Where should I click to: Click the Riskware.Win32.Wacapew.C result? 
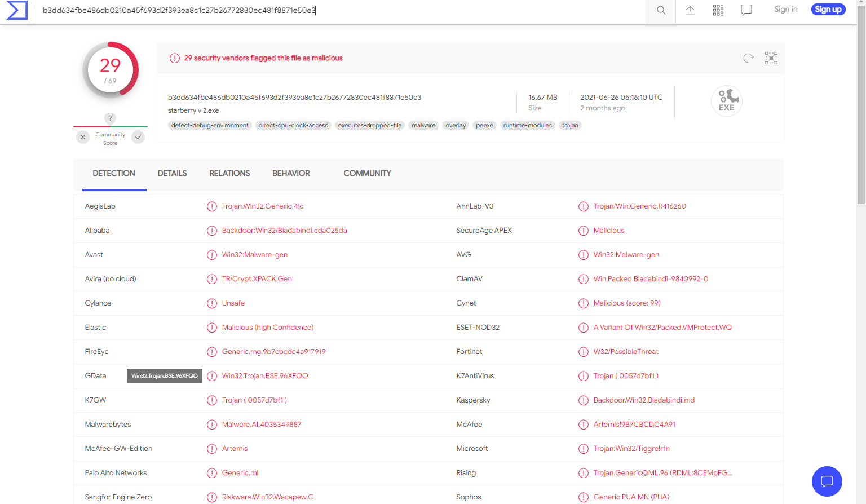pos(268,497)
